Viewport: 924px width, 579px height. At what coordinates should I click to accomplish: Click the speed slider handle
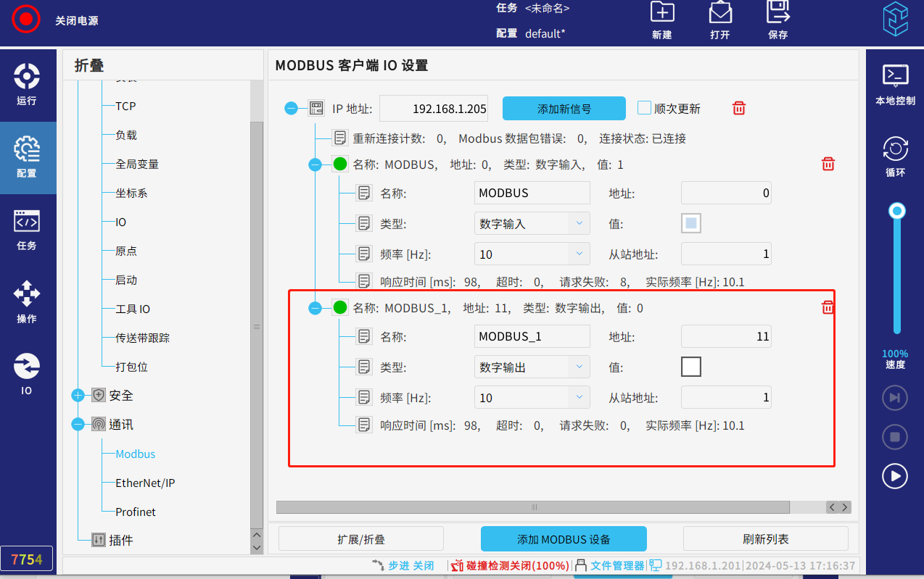(x=897, y=211)
